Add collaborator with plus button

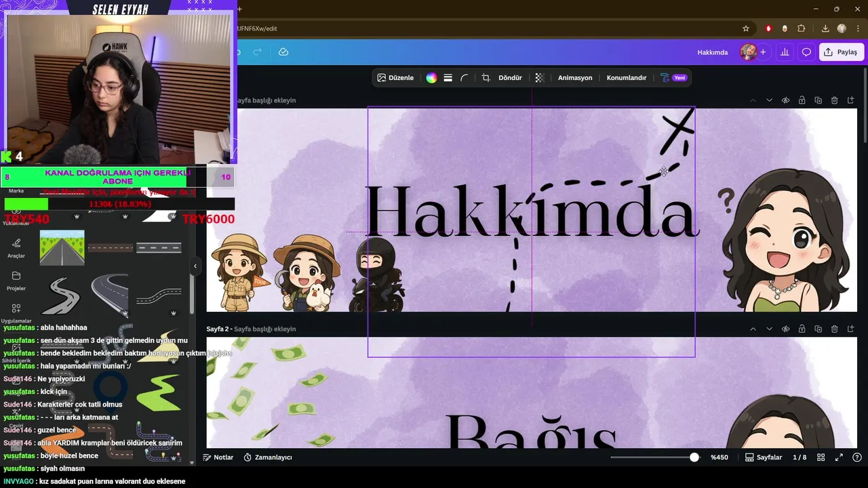tap(763, 52)
